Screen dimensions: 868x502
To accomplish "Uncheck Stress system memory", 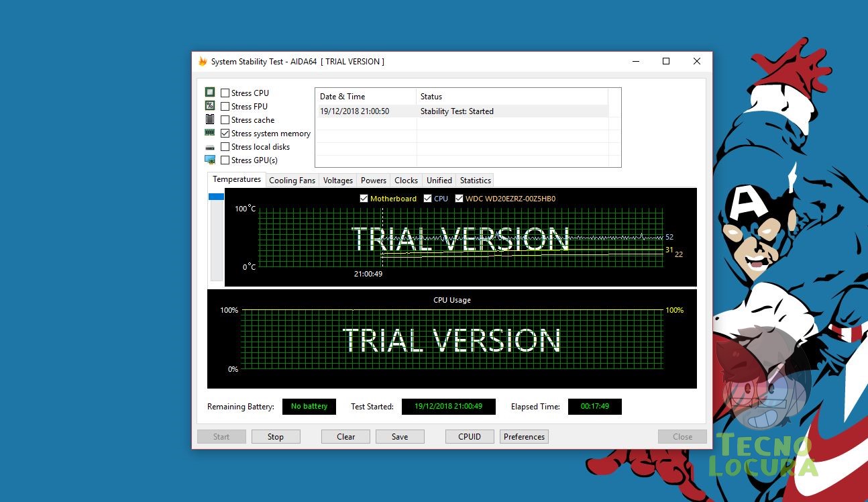I will click(225, 134).
